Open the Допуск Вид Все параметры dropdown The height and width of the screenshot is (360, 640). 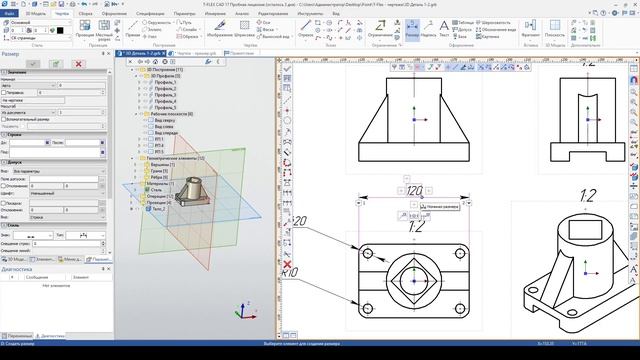59,171
